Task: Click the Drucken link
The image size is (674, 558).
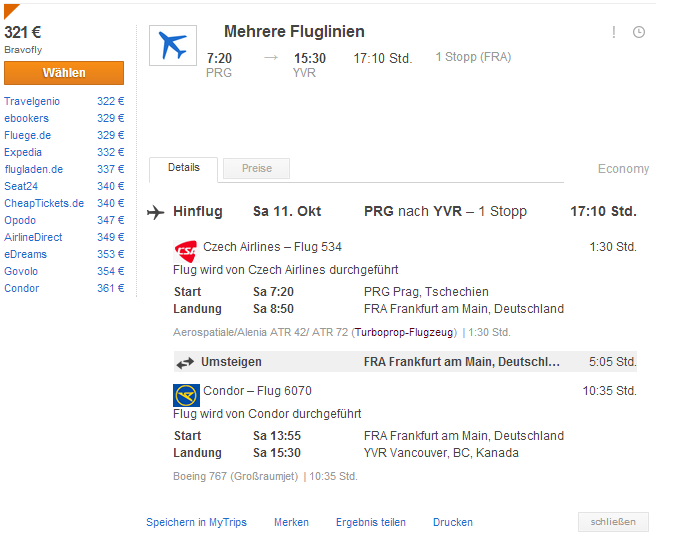Action: coord(453,522)
